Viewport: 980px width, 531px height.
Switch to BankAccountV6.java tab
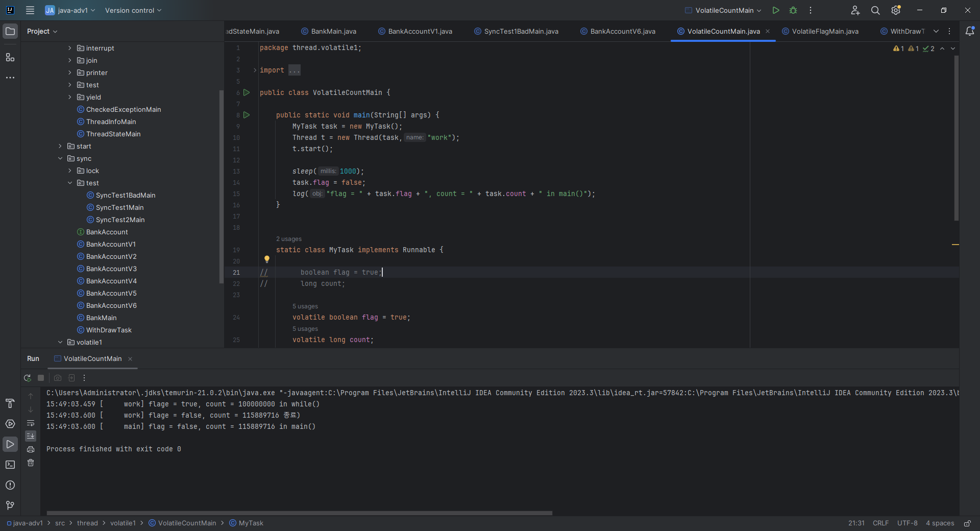(x=618, y=31)
